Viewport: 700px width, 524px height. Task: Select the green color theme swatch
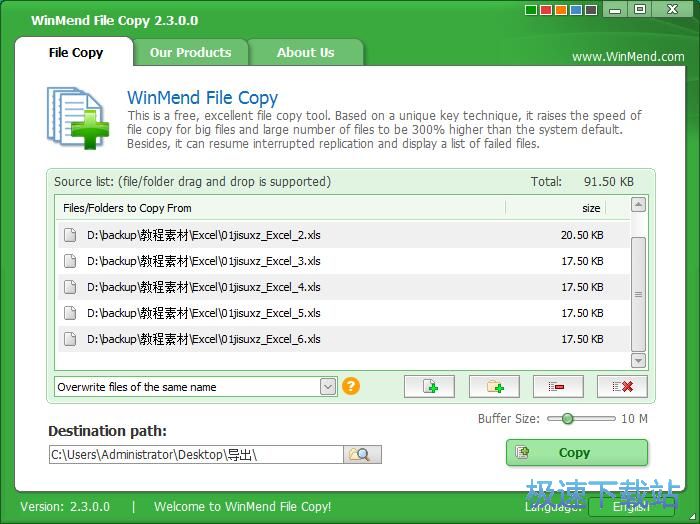pos(531,10)
